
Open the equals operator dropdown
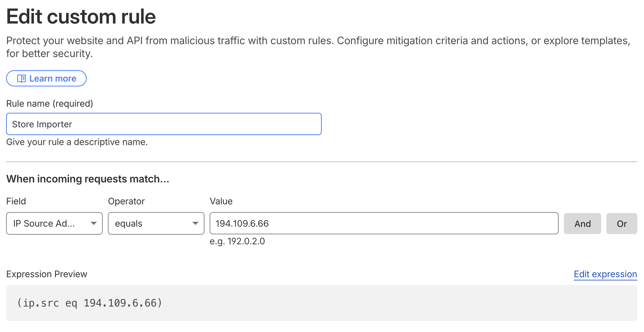point(156,223)
